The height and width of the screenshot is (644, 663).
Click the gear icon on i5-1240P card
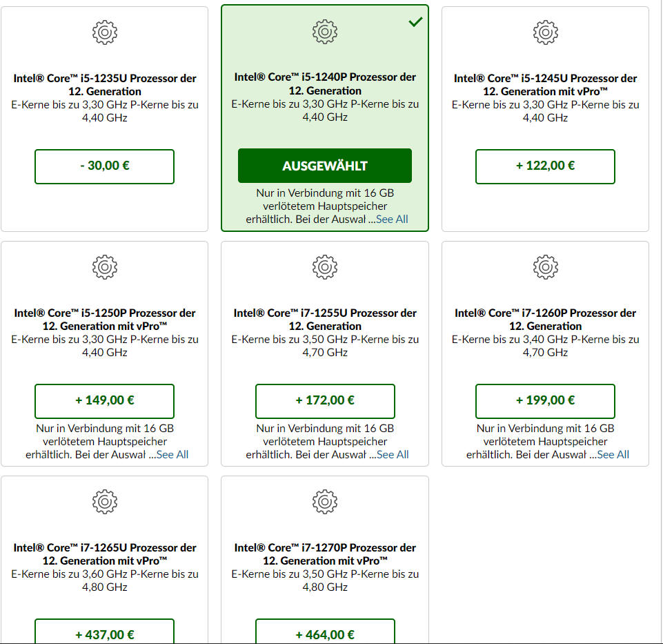pos(324,31)
